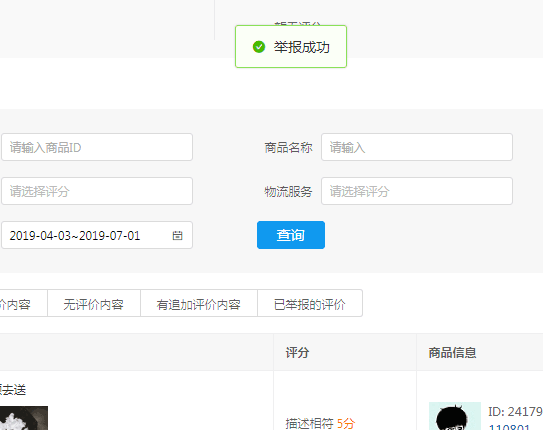543x430 pixels.
Task: Click the 评分 column header
Action: 297,352
